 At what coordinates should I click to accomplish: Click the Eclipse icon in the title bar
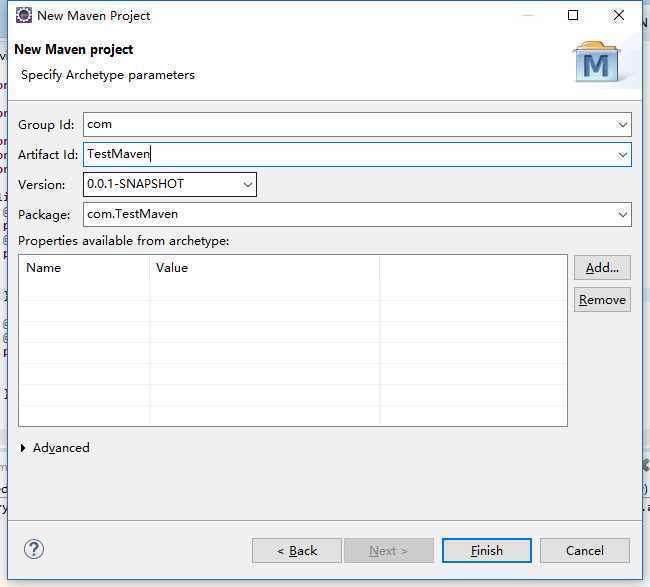pos(24,15)
